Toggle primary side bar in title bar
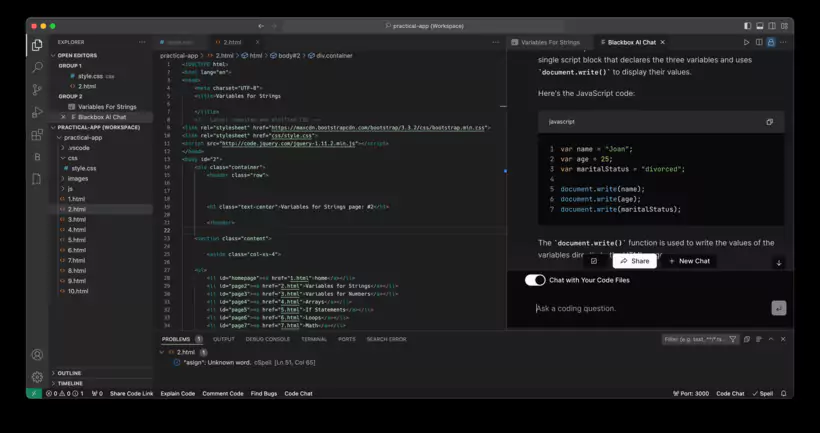Screen dimensions: 820x433 pos(748,26)
